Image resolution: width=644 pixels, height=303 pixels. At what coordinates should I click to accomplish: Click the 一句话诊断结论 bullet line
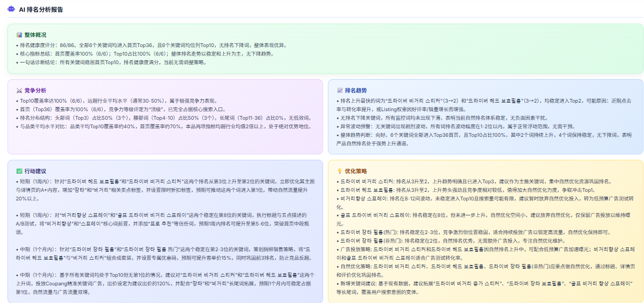pos(111,62)
